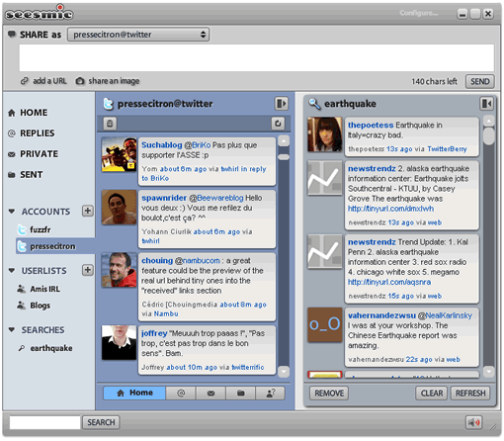The width and height of the screenshot is (504, 441).
Task: Open @NealKarlinsky mention link
Action: coord(445,315)
